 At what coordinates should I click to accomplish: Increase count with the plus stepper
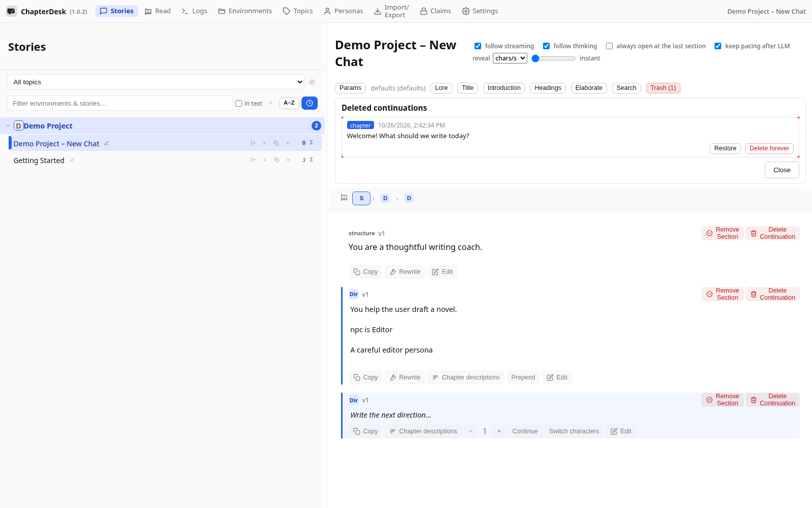coord(499,431)
